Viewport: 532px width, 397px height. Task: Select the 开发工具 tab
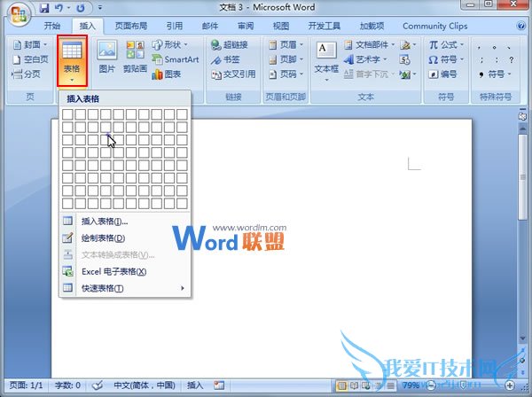pos(324,26)
